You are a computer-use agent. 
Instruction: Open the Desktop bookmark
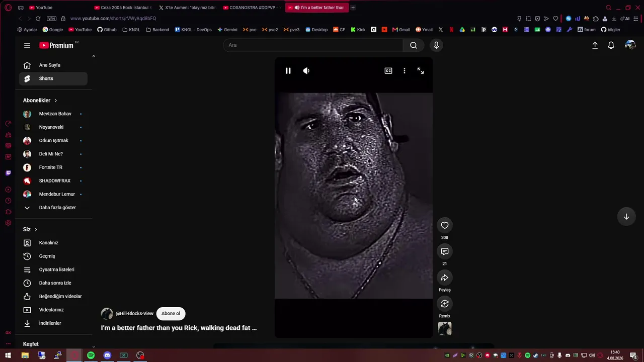(x=316, y=30)
